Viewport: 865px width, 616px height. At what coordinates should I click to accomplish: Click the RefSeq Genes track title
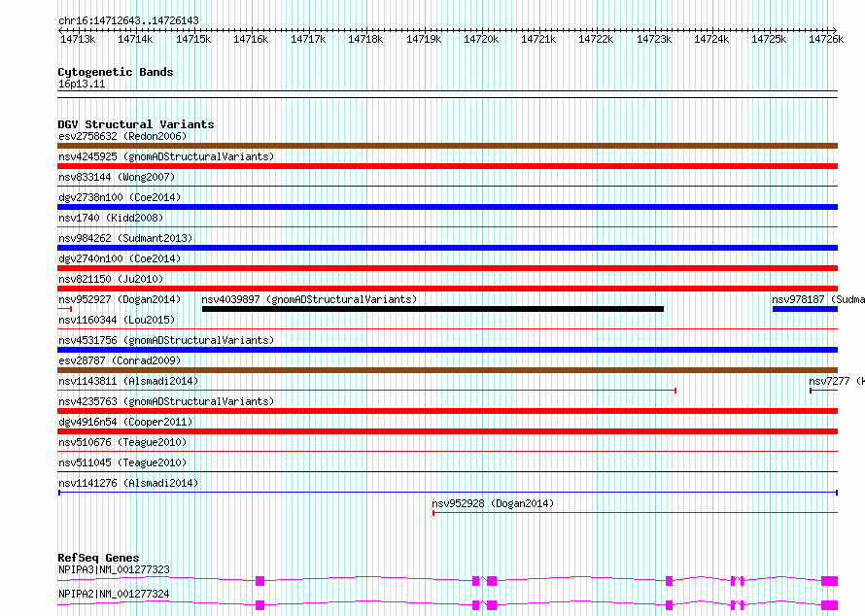98,558
